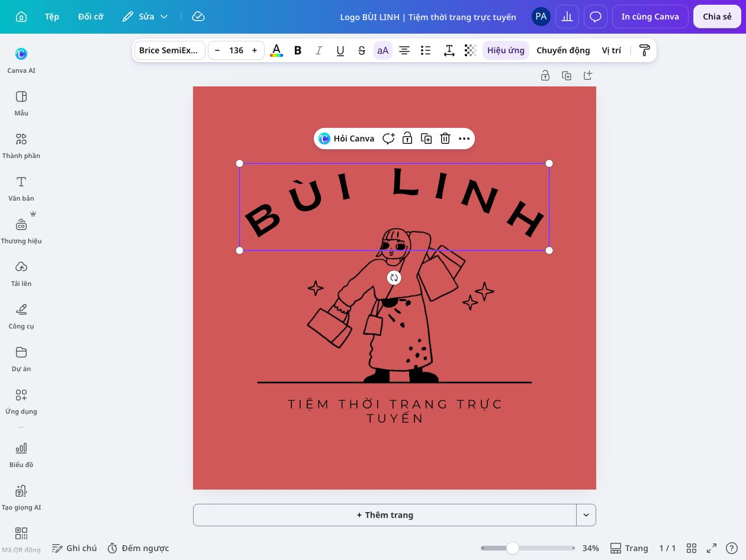Decrease font size with minus

217,50
